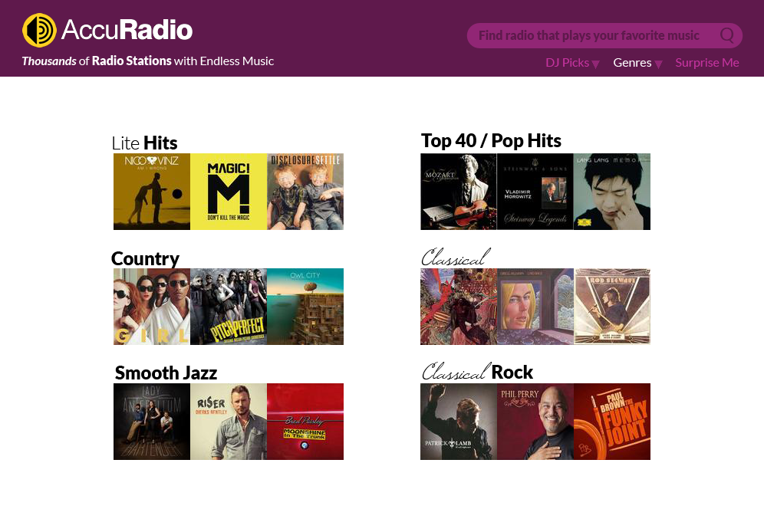This screenshot has width=764, height=532.
Task: Click the AccuRadio wordmark text
Action: [127, 30]
